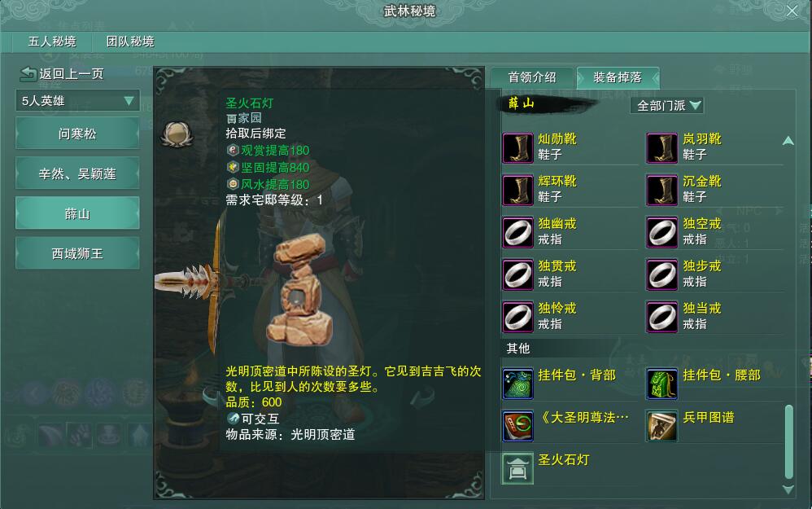812x509 pixels.
Task: Click the 挂件包·背部 bag icon
Action: pos(517,384)
